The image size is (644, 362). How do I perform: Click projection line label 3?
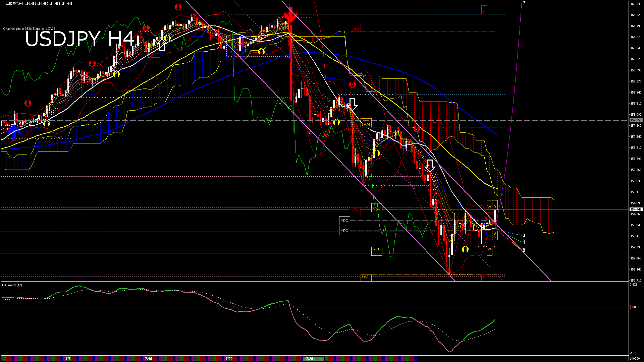tap(524, 236)
